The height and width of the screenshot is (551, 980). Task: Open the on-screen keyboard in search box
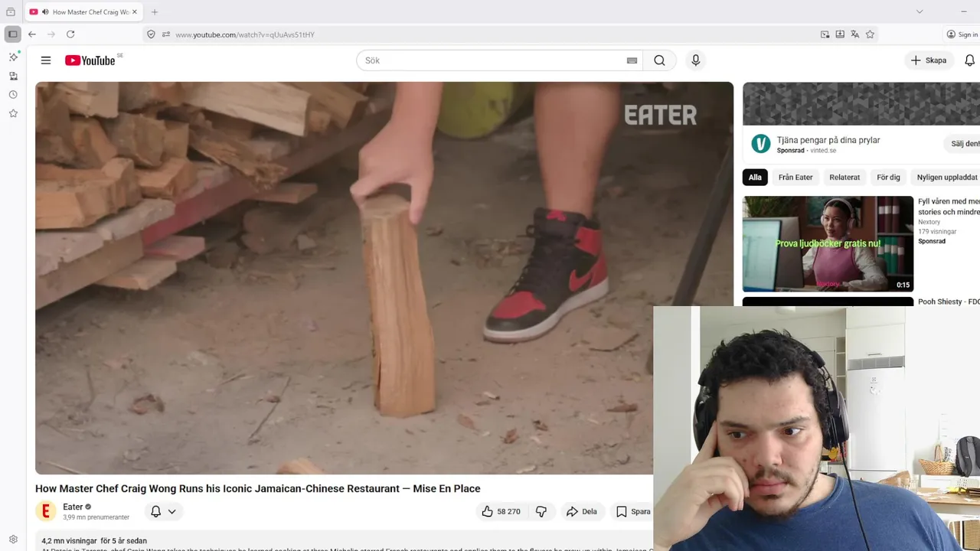pyautogui.click(x=632, y=60)
